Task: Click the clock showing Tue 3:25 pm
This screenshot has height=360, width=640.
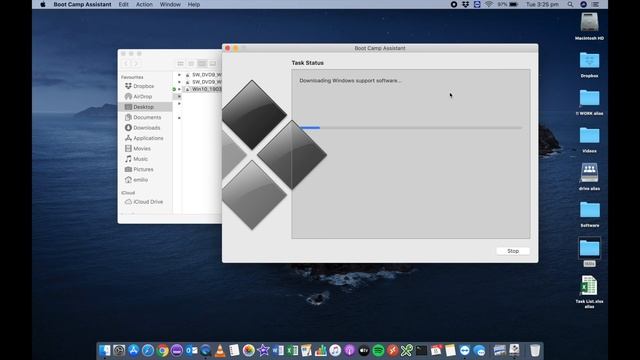Action: point(542,4)
